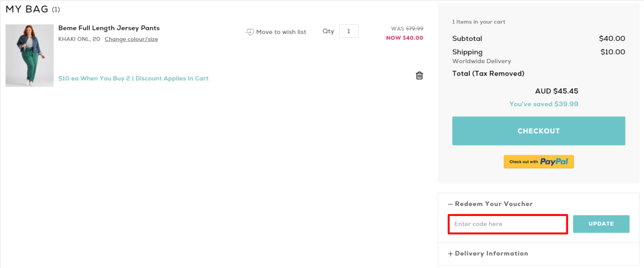Click the 'You've saved $39.99' text
Screen dimensions: 644x268
[543, 104]
